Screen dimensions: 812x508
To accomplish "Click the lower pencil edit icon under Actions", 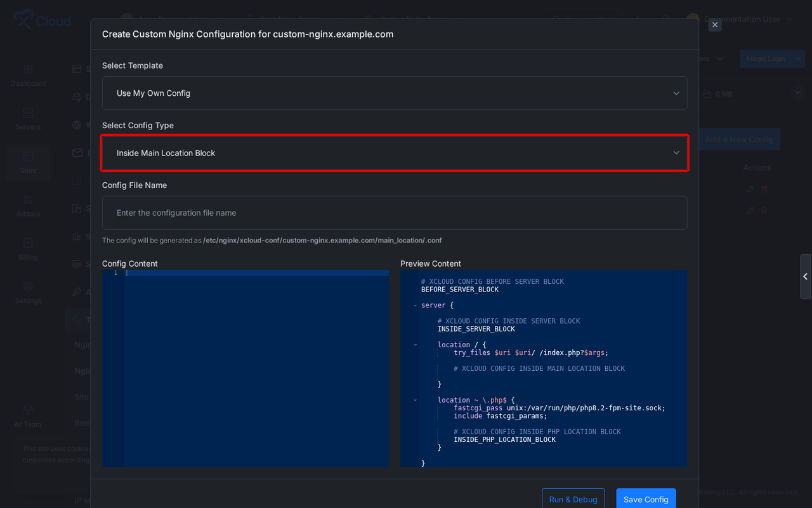I will pos(750,210).
